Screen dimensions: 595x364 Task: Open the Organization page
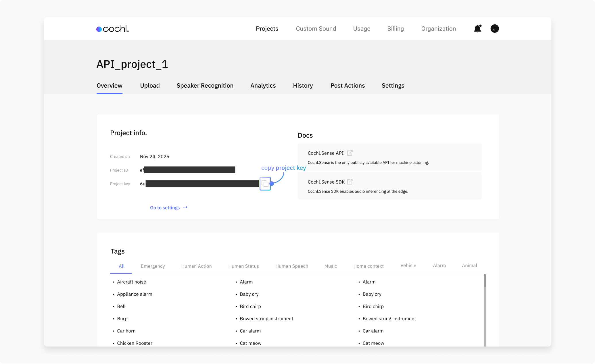point(439,29)
